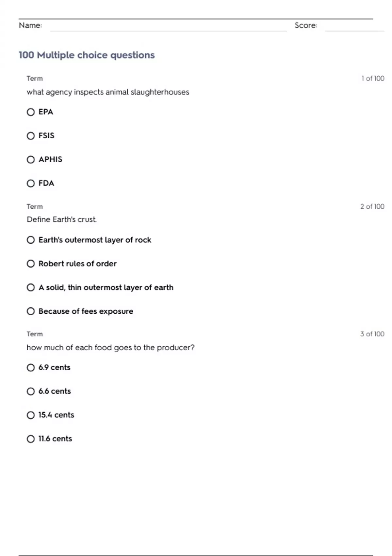Choose FSIS as the inspecting agency
Viewport: 392px width, 556px height.
point(31,136)
